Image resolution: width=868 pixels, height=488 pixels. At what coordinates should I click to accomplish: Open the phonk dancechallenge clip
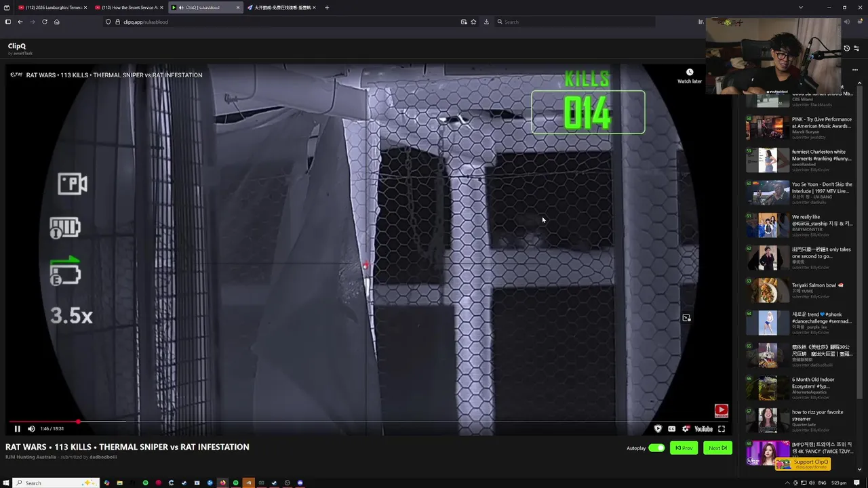(799, 322)
